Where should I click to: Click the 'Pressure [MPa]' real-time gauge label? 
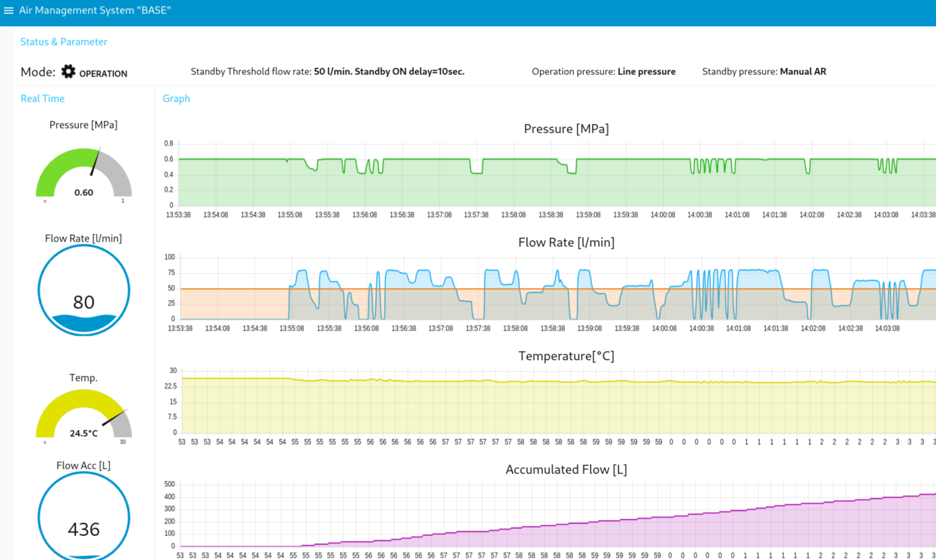[83, 125]
